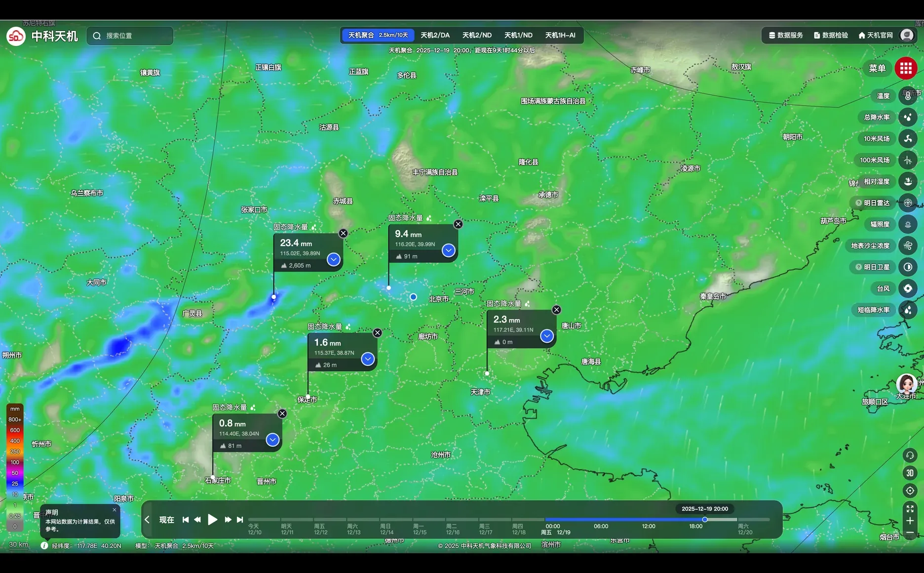Select the 明日雷达 radar layer icon
924x573 pixels.
click(908, 203)
